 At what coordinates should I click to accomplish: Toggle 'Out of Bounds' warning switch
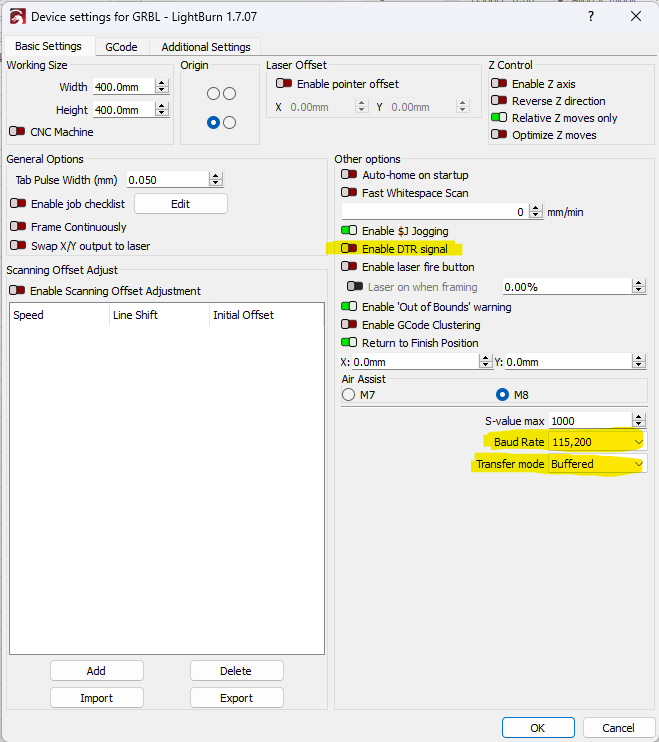coord(349,306)
